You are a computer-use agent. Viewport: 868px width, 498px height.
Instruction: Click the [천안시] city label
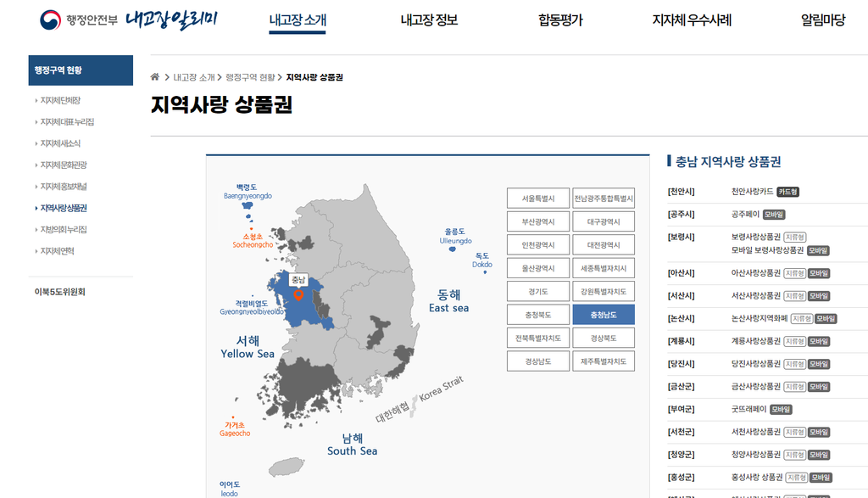point(681,192)
